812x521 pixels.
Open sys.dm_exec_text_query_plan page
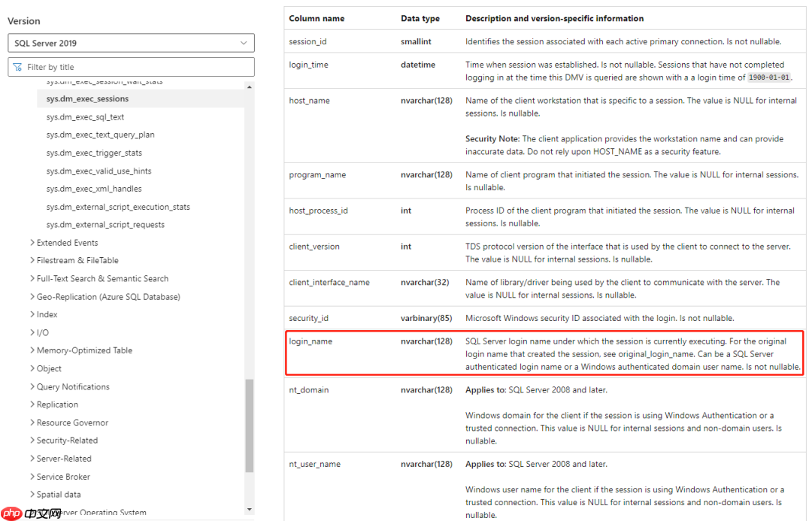coord(100,134)
